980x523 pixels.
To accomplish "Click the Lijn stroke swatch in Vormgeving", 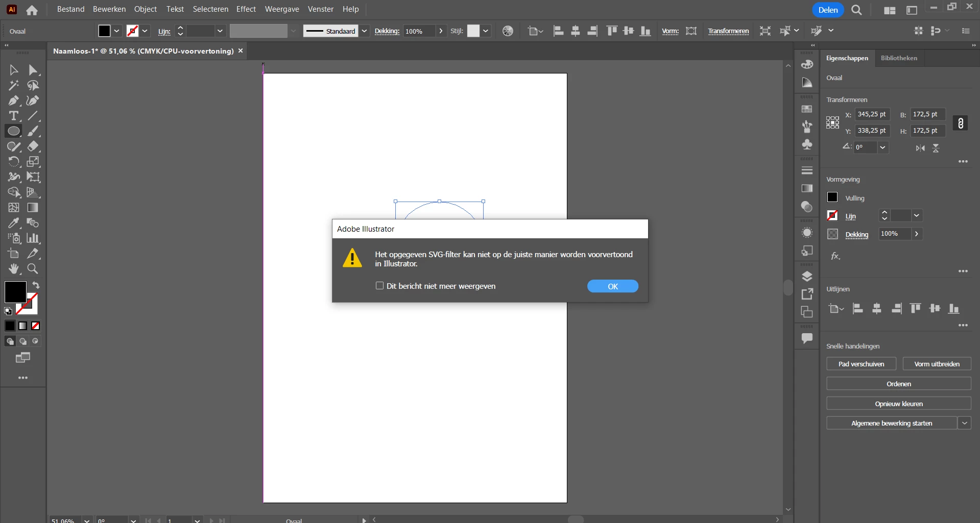I will (832, 215).
